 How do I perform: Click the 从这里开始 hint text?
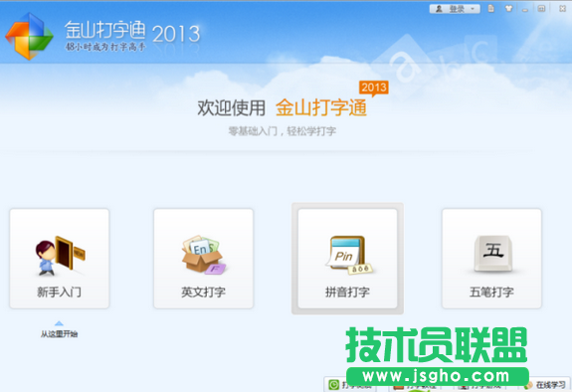click(x=59, y=333)
